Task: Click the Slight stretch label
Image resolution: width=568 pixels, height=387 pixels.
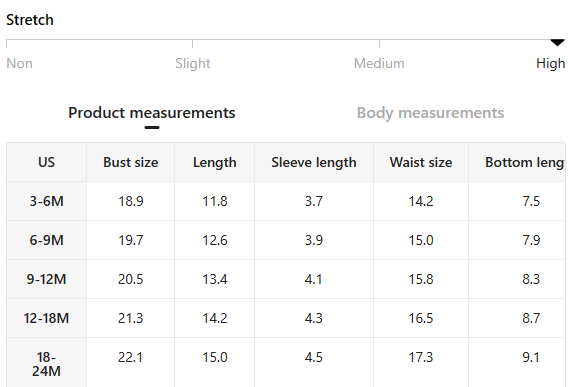Action: click(193, 64)
